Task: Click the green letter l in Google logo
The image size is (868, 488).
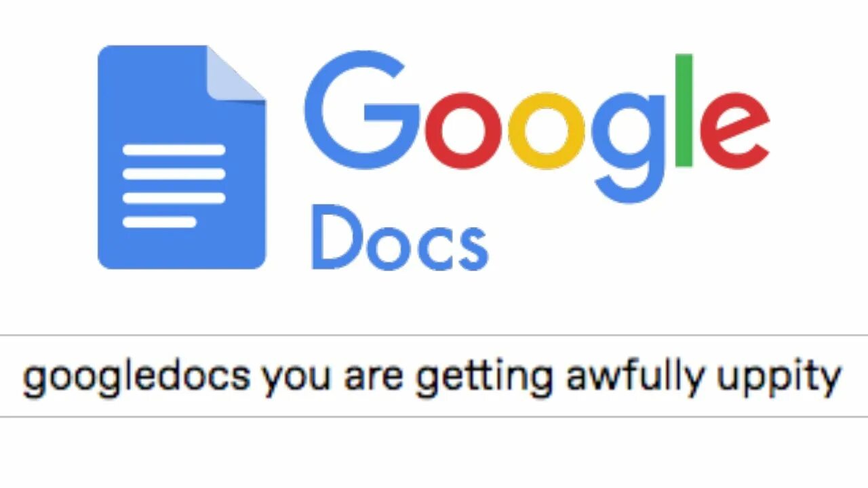Action: (x=684, y=110)
